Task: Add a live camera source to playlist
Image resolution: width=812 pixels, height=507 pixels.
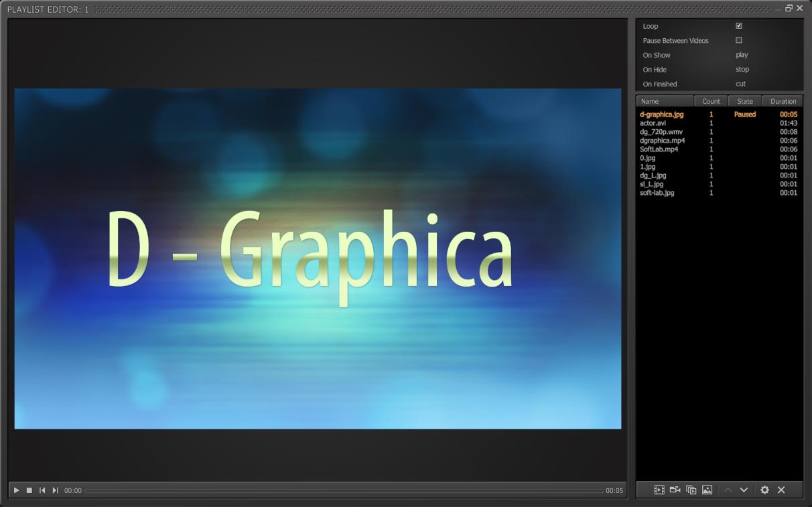Action: tap(675, 490)
